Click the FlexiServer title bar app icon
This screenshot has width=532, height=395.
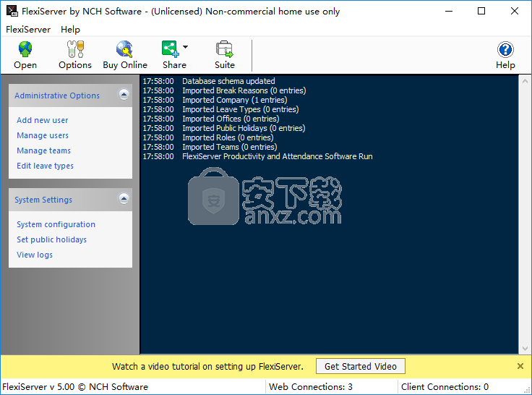click(x=12, y=11)
